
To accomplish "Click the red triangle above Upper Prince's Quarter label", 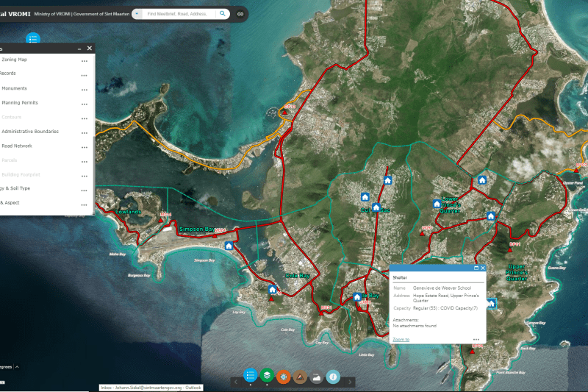I will [510, 250].
